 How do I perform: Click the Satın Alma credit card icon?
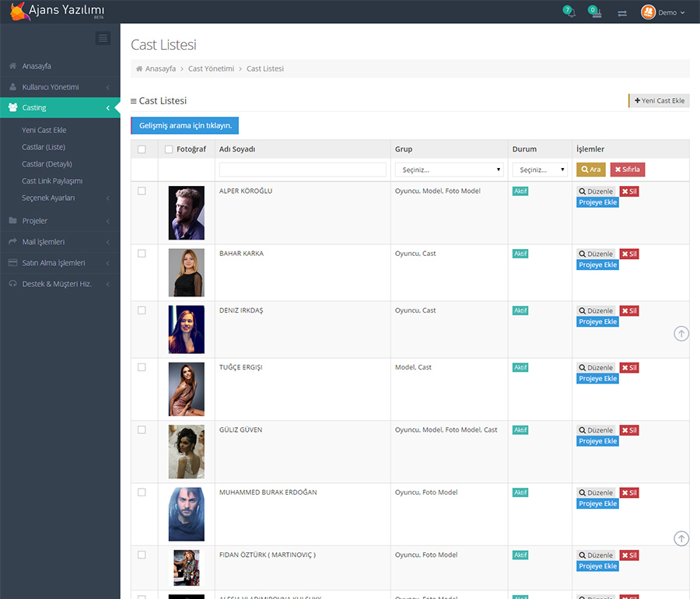tap(13, 262)
